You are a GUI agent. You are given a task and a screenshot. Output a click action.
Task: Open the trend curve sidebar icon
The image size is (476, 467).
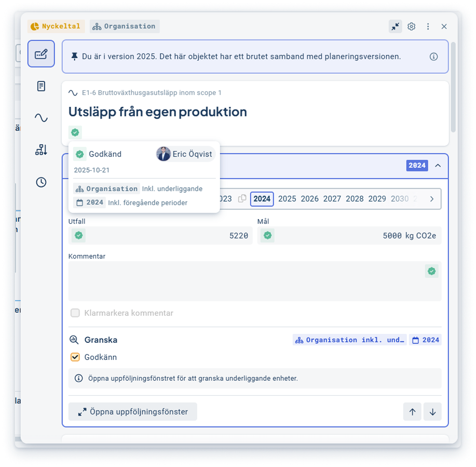(41, 118)
